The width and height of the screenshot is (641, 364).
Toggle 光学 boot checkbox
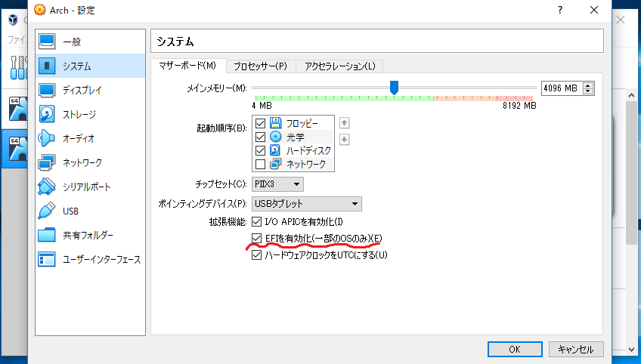point(260,137)
